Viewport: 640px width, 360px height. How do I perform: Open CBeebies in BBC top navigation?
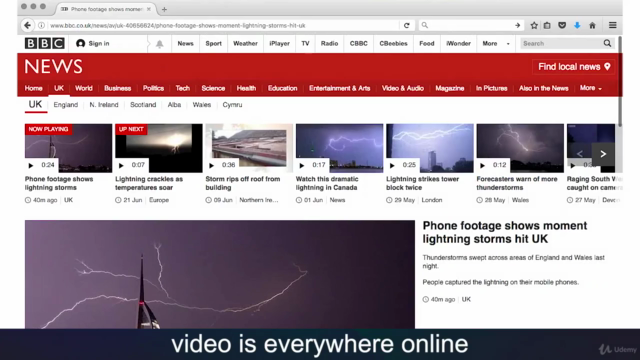pyautogui.click(x=393, y=43)
